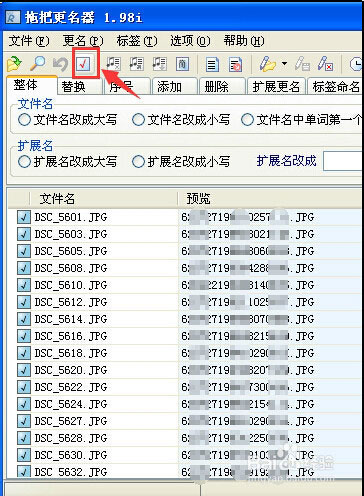The image size is (364, 496).
Task: Click the pencil-and-folder toolbar icon
Action: coord(267,64)
